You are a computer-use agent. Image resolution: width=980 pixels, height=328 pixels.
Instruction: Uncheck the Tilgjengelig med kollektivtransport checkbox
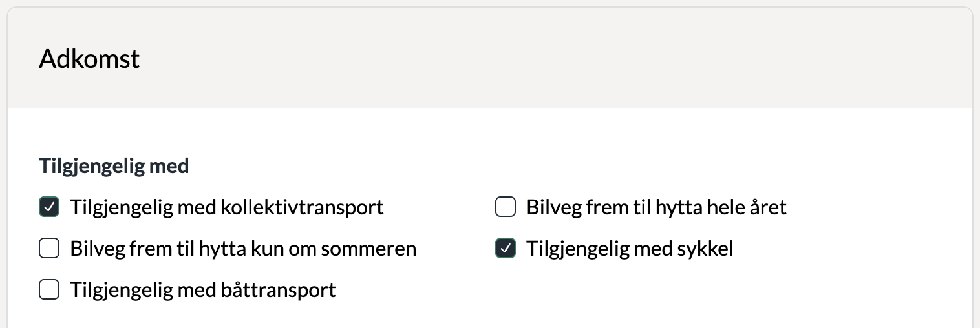tap(49, 207)
